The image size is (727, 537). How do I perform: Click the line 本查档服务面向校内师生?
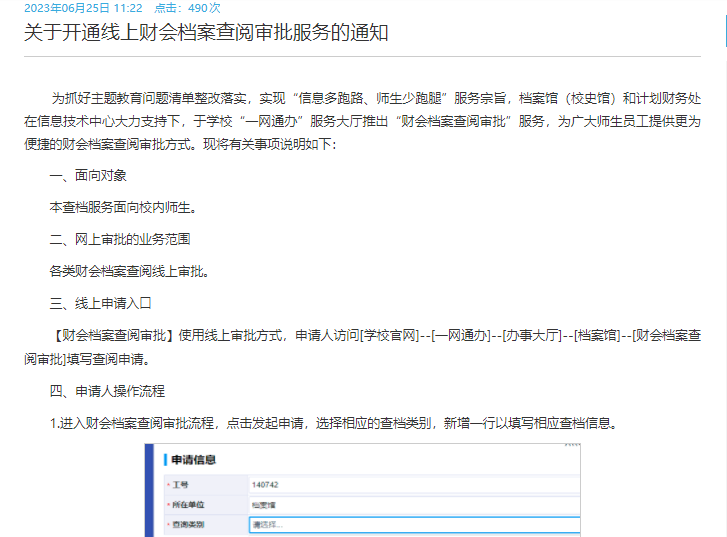coord(122,207)
